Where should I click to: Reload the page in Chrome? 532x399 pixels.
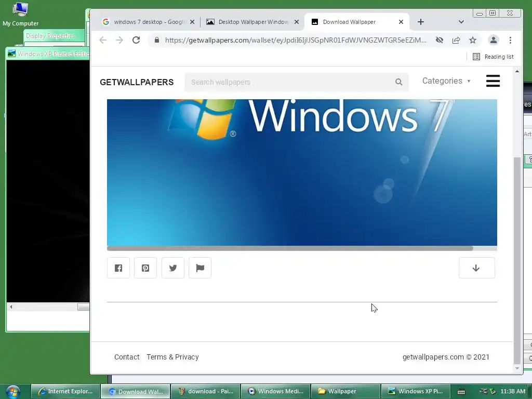click(x=136, y=40)
